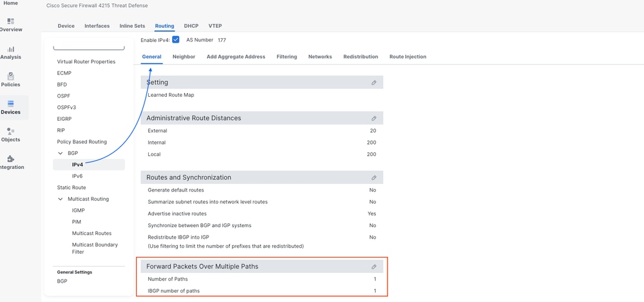
Task: Edit the Setting section with pencil icon
Action: 374,83
